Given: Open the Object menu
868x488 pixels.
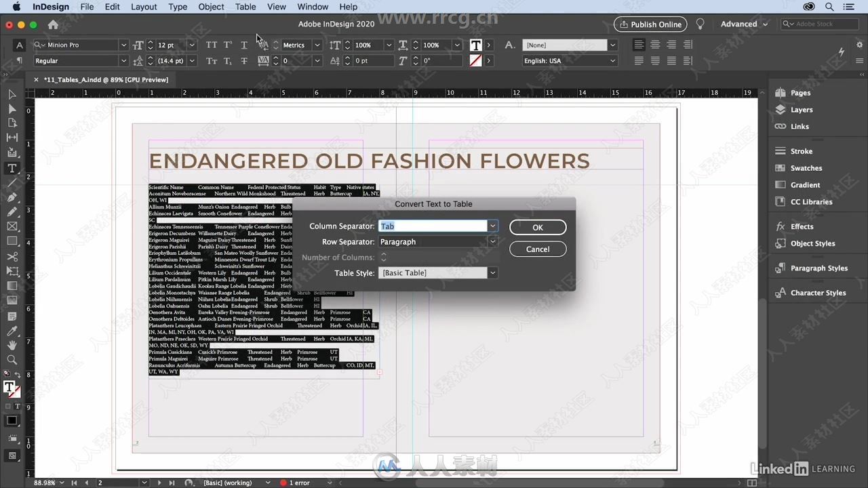Looking at the screenshot, I should pos(211,7).
